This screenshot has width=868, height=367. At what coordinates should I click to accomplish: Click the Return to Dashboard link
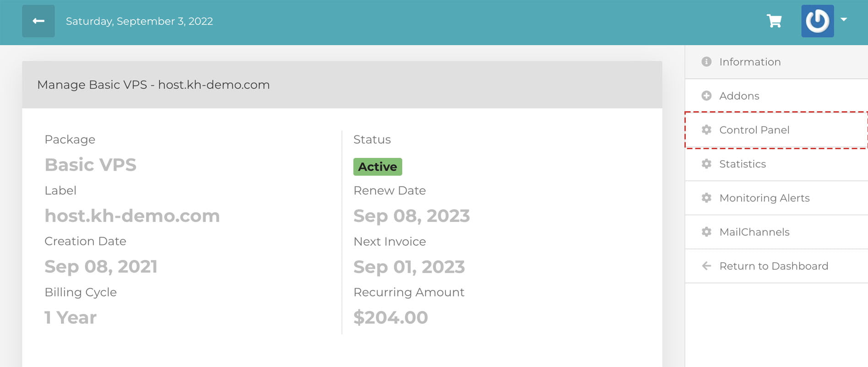click(x=773, y=266)
